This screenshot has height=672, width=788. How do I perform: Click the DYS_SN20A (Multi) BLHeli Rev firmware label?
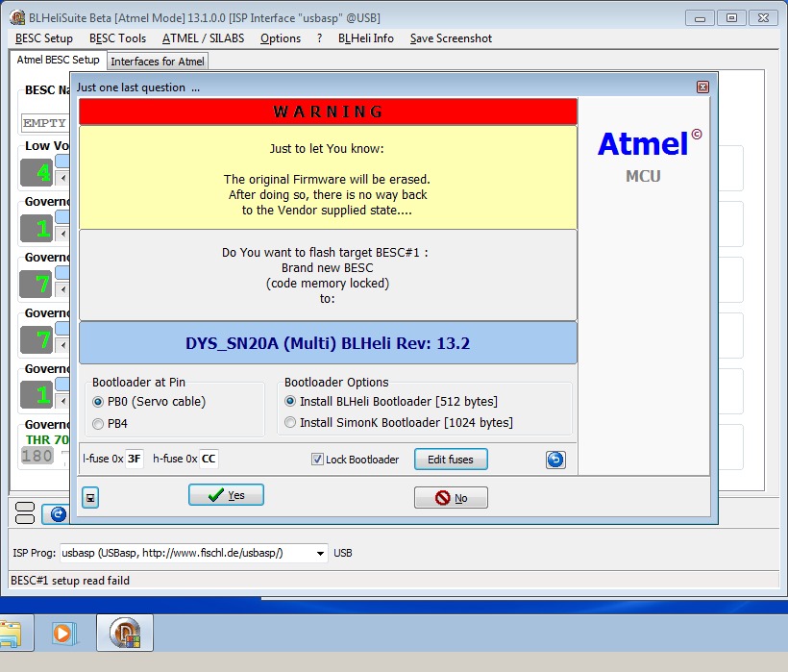[328, 343]
